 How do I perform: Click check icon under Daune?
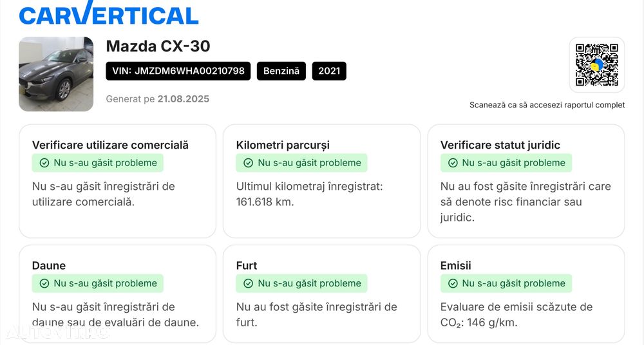coord(44,283)
